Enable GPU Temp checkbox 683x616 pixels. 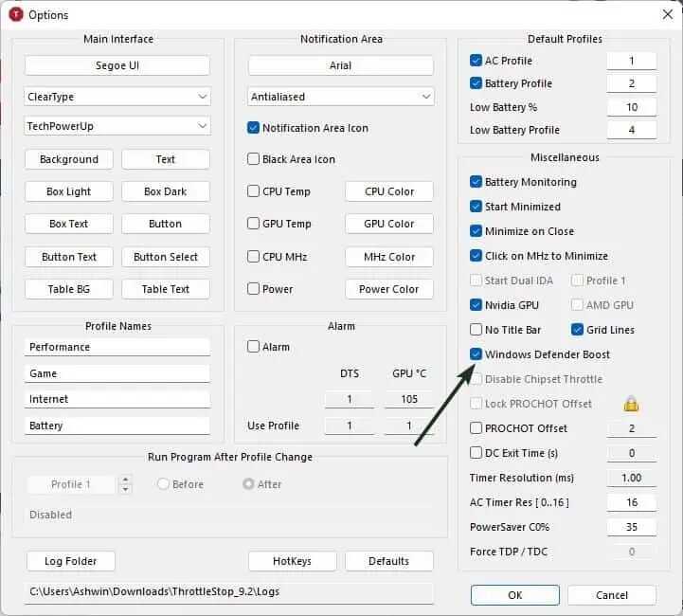[253, 224]
